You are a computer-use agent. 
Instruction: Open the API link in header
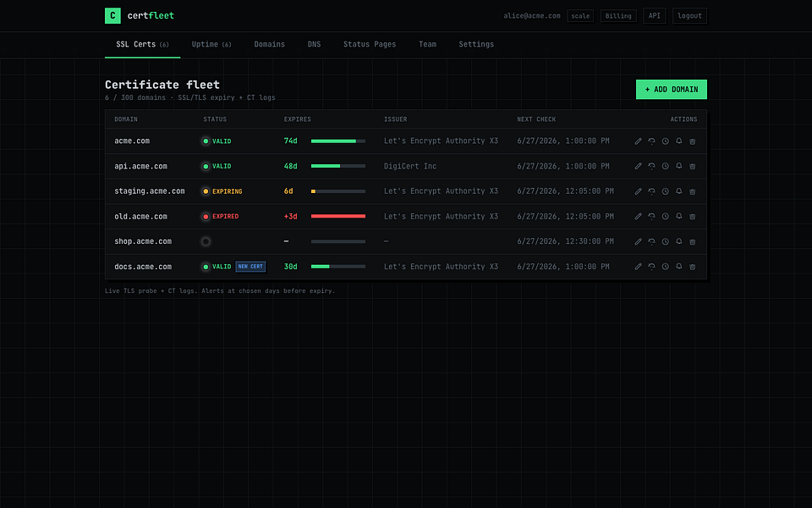pyautogui.click(x=655, y=15)
